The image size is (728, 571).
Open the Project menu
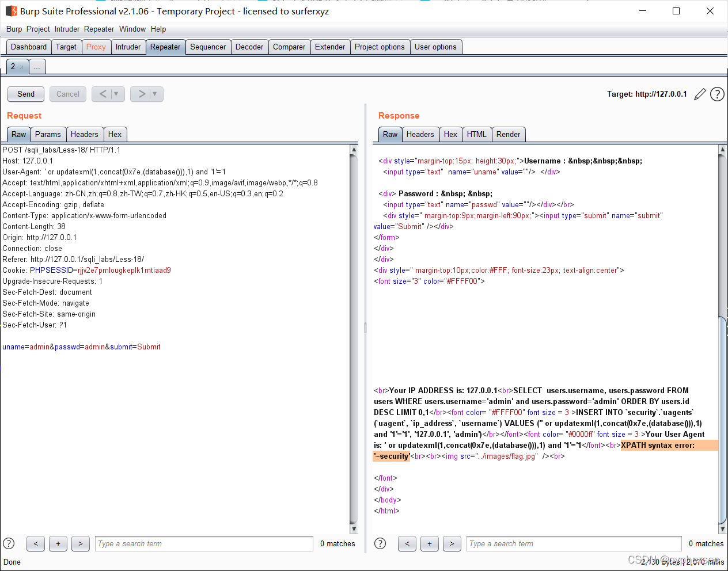point(38,29)
